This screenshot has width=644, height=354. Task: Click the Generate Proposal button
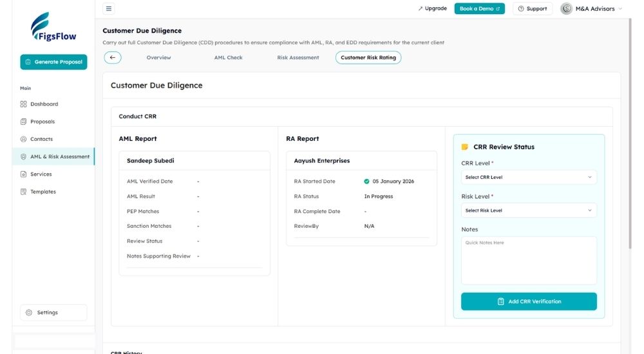[x=53, y=62]
